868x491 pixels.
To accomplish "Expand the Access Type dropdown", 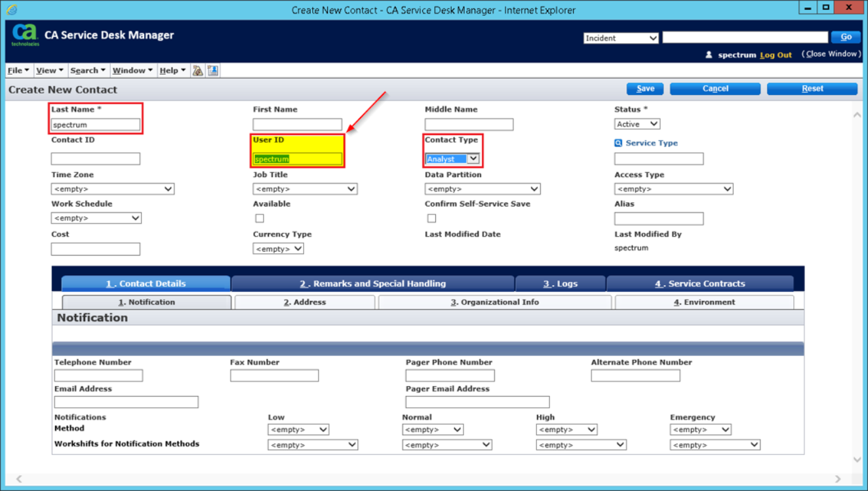I will tap(673, 189).
